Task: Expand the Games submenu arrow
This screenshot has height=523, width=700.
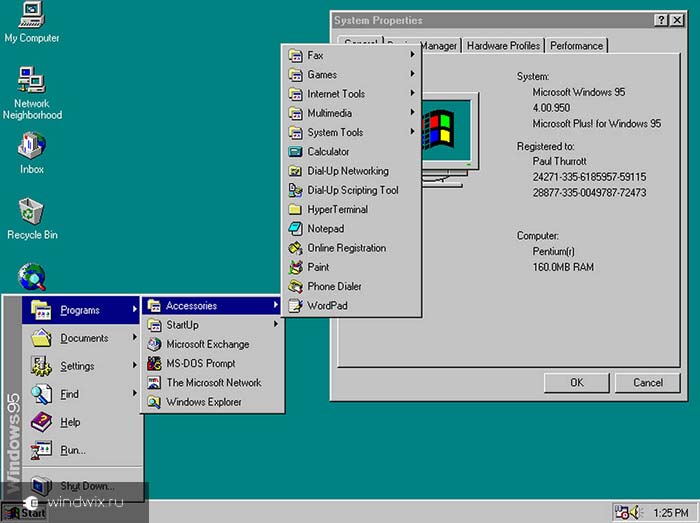Action: click(x=412, y=74)
